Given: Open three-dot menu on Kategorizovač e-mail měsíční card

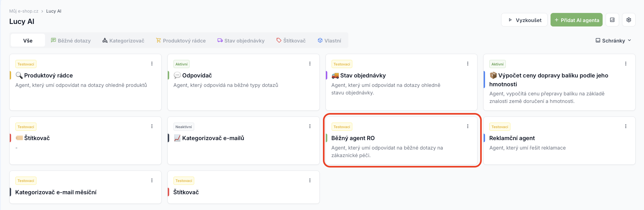Looking at the screenshot, I should [x=152, y=180].
